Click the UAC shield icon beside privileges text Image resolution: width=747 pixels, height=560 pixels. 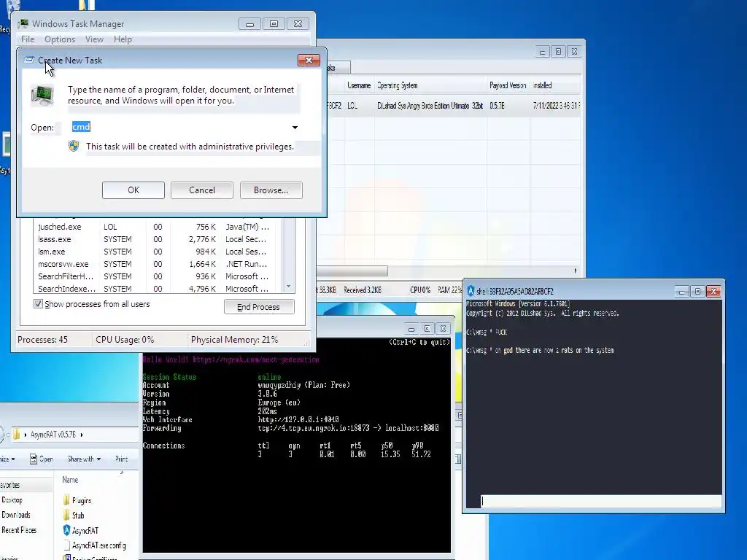click(x=74, y=146)
